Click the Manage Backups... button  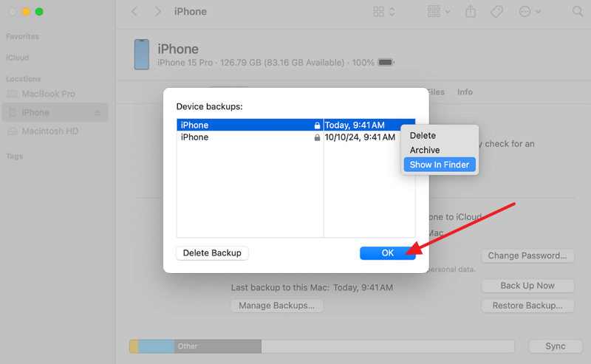276,306
